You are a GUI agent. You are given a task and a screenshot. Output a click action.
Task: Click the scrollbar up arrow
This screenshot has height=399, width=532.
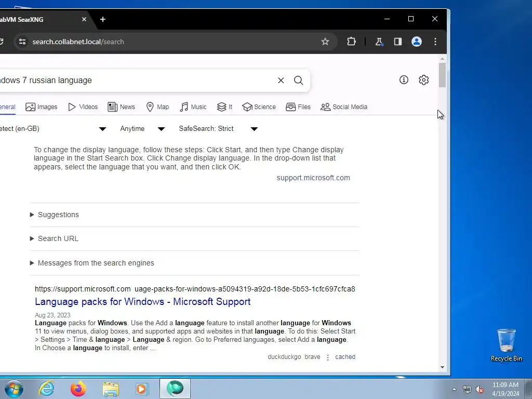point(442,59)
